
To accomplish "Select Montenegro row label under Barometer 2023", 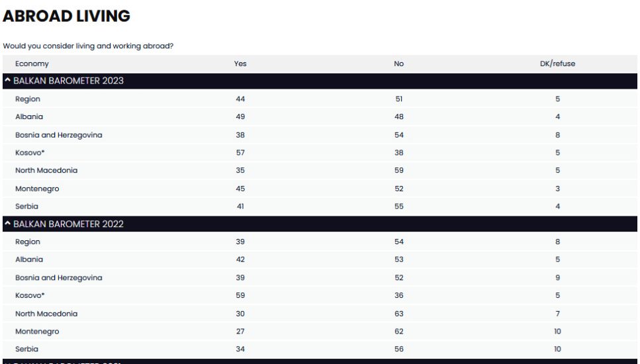I will [37, 189].
